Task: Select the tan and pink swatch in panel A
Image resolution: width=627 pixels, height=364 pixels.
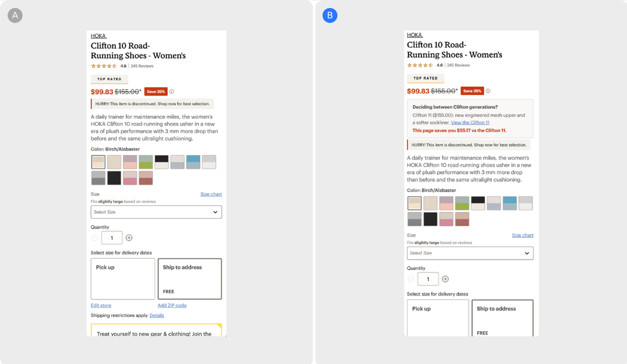Action: point(130,178)
